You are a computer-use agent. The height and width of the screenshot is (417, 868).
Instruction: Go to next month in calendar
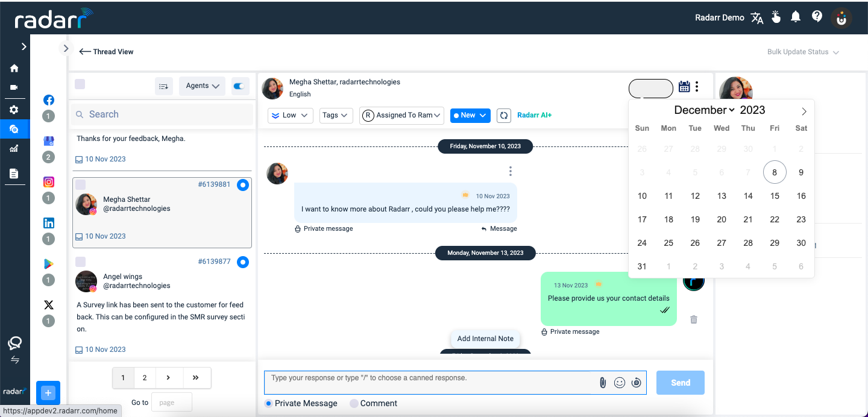click(x=804, y=111)
